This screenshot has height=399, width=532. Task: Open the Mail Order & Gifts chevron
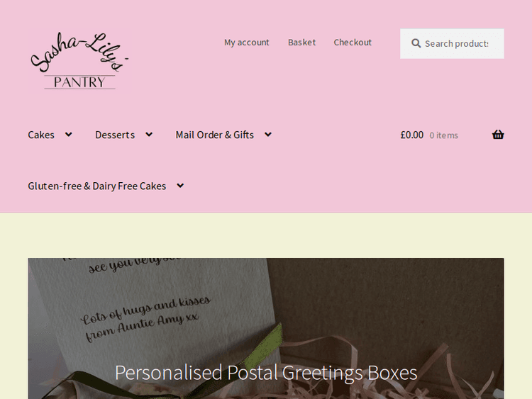coord(268,135)
